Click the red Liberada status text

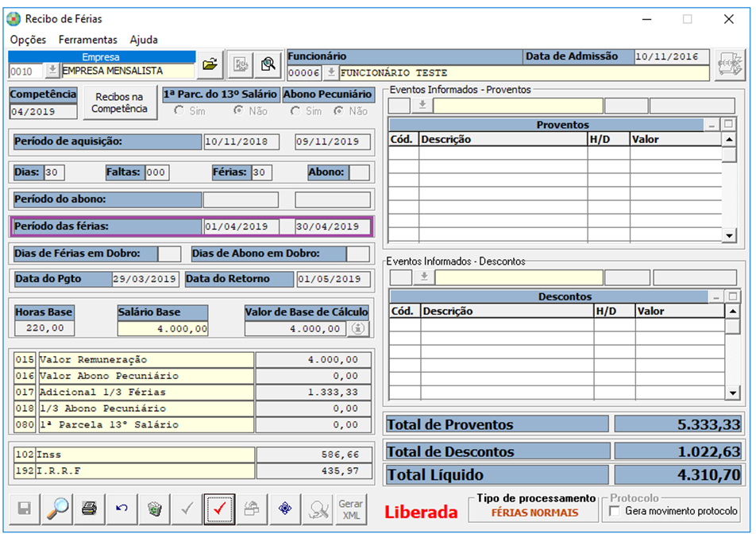(x=421, y=512)
